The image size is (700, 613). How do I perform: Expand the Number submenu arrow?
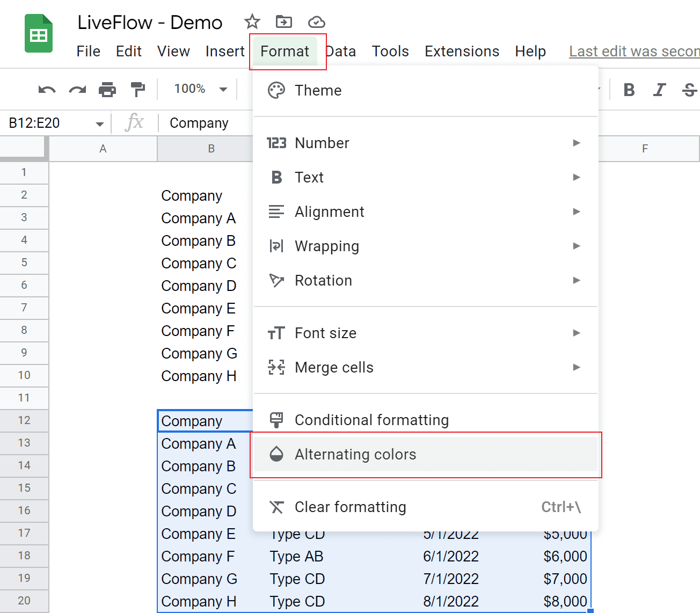point(577,143)
